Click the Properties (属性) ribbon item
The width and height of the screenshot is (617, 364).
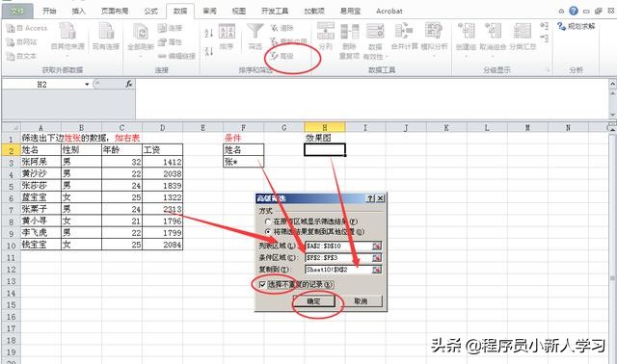pos(170,42)
